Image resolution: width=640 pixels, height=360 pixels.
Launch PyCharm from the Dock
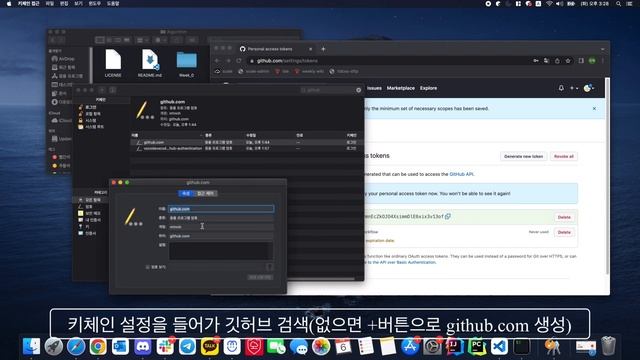pos(477,347)
